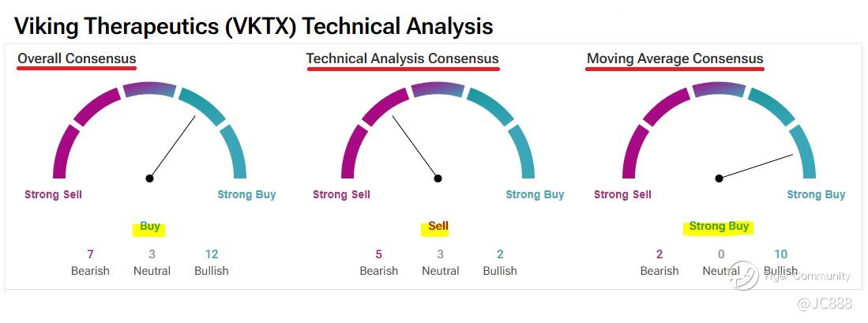Click the Overall Consensus gauge needle
868x323 pixels.
(x=173, y=147)
